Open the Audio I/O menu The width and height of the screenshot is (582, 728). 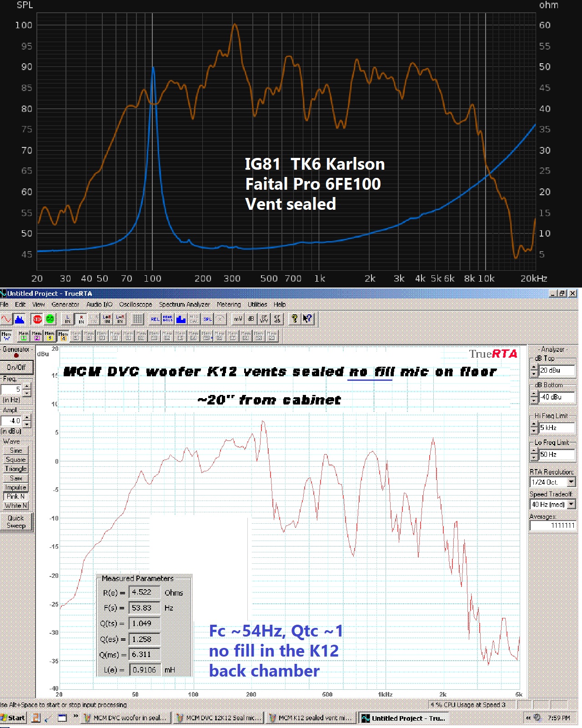tap(99, 304)
